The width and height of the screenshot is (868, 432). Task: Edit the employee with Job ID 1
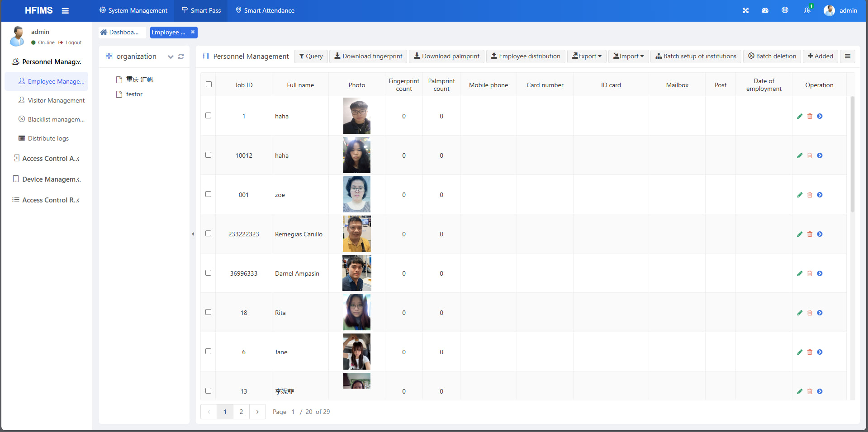point(800,116)
